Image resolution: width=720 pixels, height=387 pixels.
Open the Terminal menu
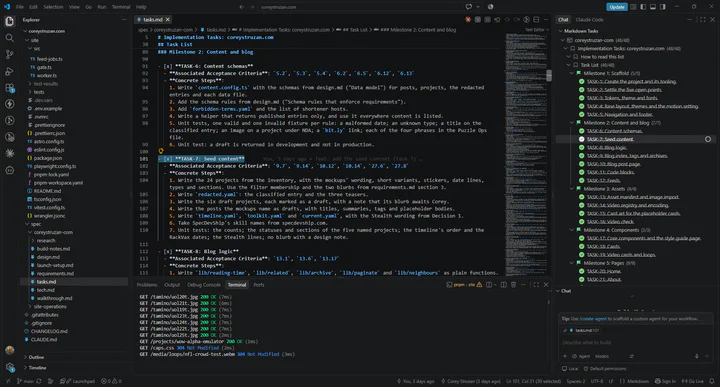[121, 7]
